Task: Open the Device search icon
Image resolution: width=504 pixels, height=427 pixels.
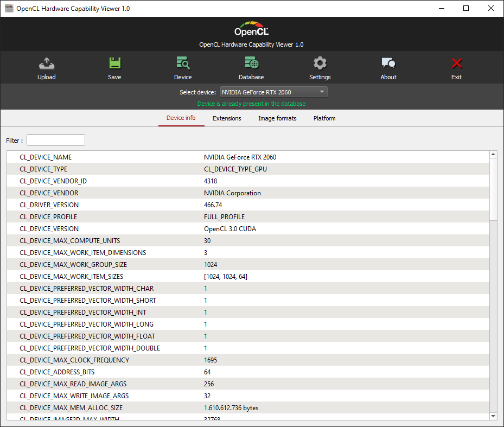Action: point(183,63)
